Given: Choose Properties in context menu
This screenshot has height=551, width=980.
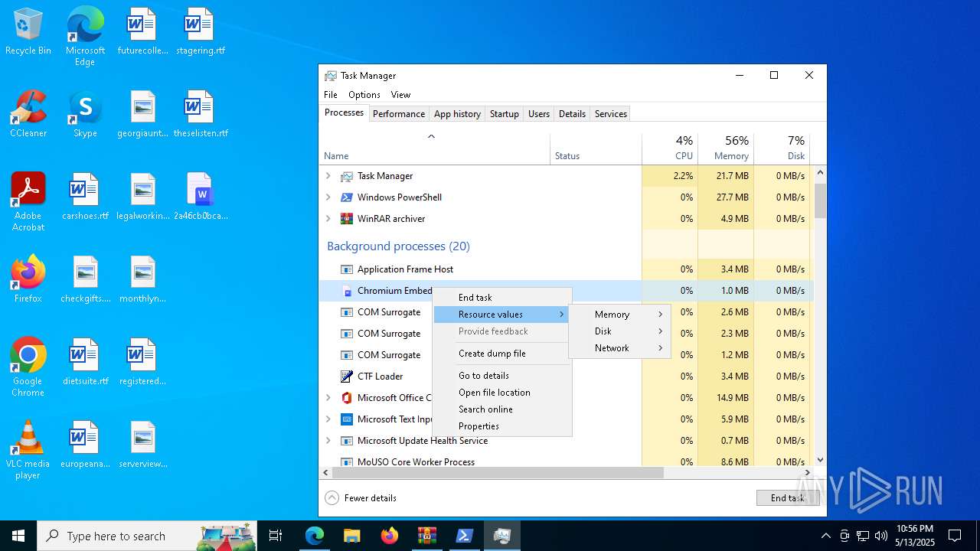Looking at the screenshot, I should point(502,426).
